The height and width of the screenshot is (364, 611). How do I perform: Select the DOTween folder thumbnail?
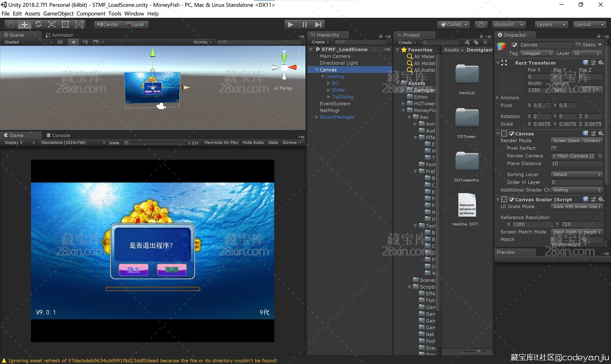pyautogui.click(x=467, y=118)
